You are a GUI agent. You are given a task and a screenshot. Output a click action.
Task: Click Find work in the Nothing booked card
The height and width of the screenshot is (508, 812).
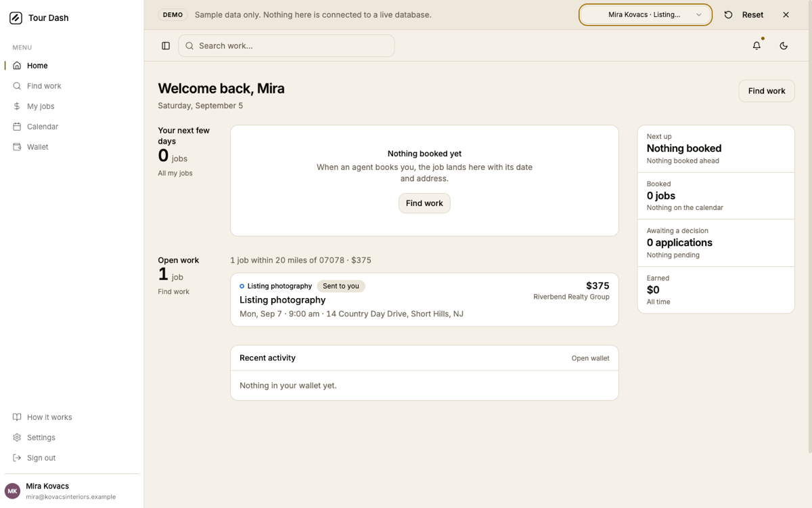(424, 203)
